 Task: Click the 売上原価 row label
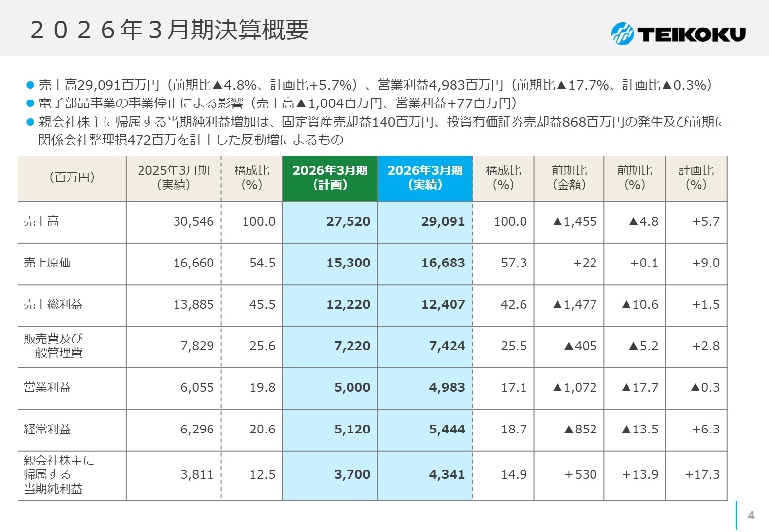point(47,263)
